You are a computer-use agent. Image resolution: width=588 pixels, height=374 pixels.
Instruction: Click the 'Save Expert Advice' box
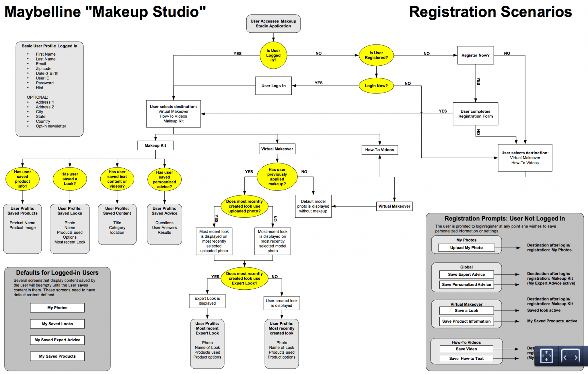[x=466, y=275]
